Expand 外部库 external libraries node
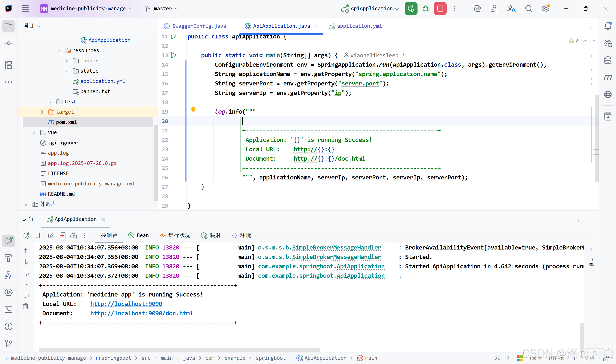Viewport: 616px width, 364px height. 26,204
